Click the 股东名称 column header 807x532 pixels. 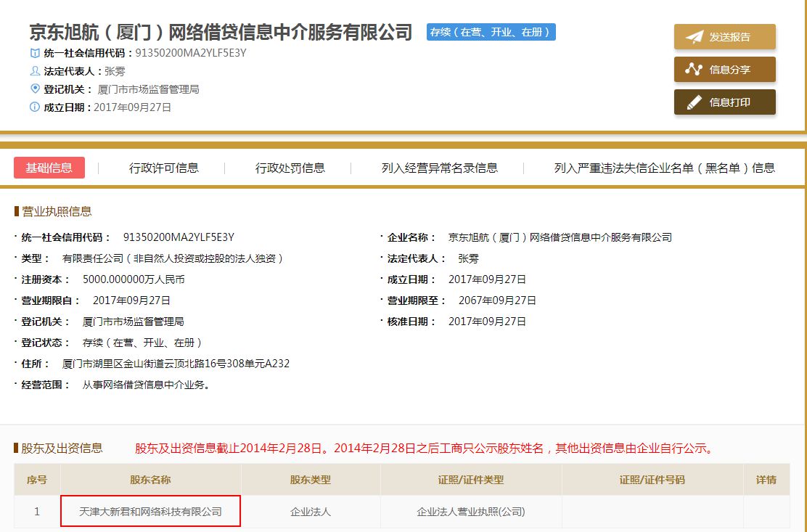point(150,480)
